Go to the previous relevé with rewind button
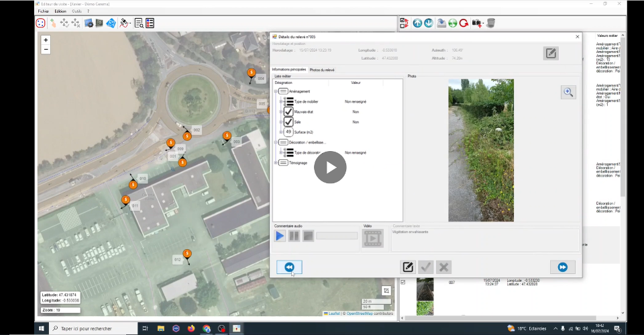 click(289, 267)
